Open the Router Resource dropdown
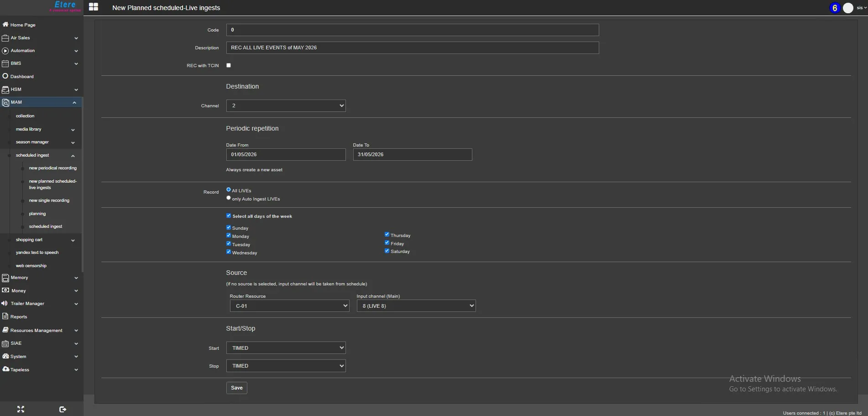868x416 pixels. (289, 306)
